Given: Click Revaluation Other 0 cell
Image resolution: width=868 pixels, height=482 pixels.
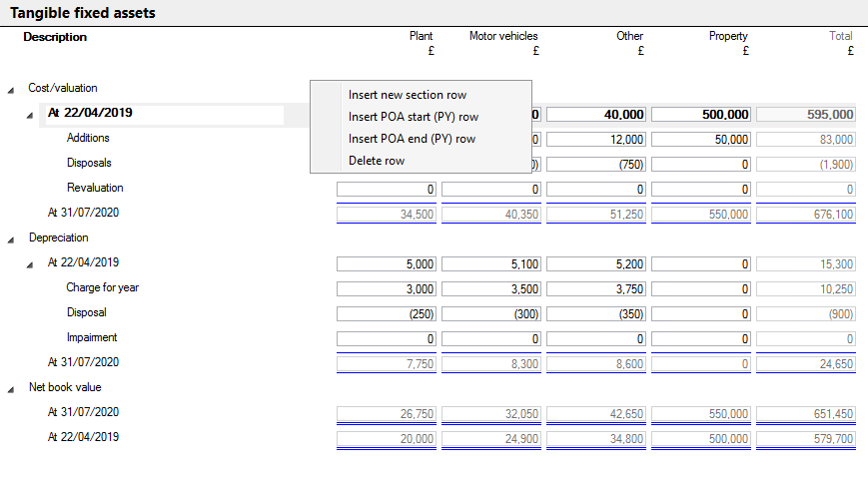Looking at the screenshot, I should 596,189.
